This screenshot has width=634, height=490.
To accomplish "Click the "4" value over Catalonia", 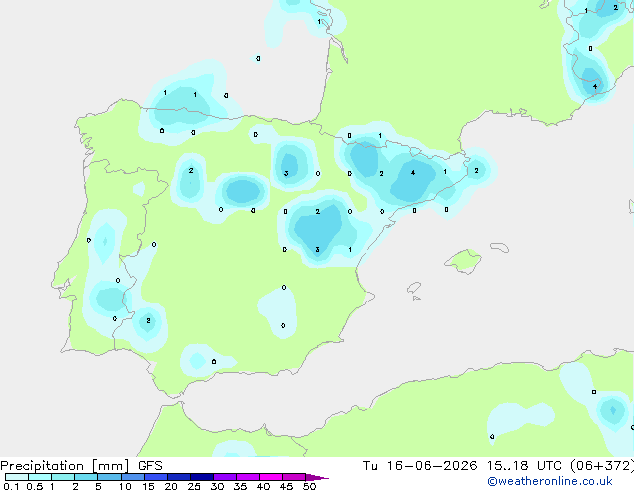I will point(413,173).
